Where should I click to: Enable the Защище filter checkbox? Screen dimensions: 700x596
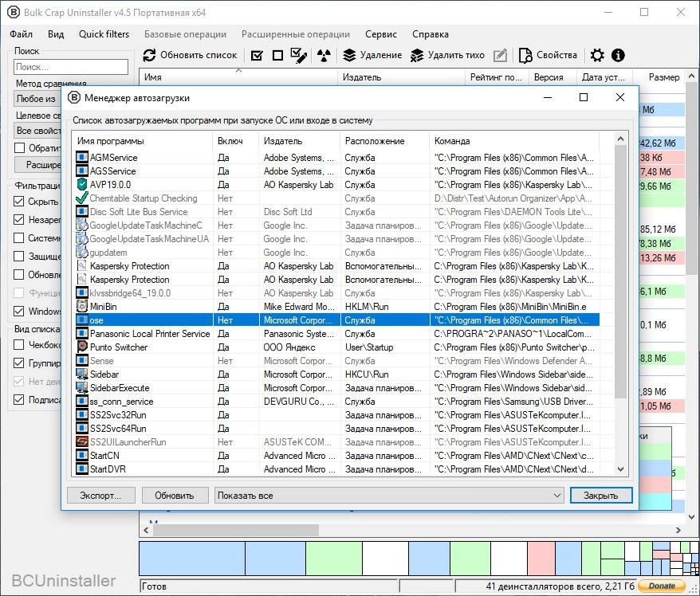pos(19,256)
